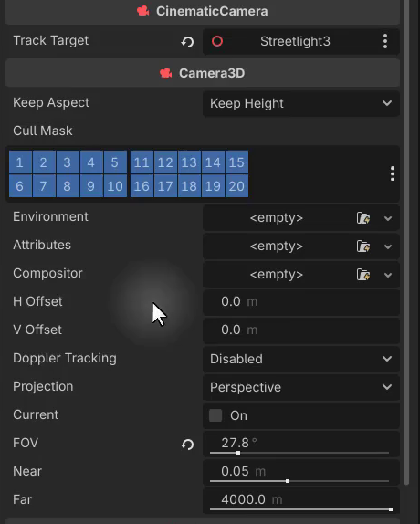Click the Attributes empty resource slot

tap(277, 246)
